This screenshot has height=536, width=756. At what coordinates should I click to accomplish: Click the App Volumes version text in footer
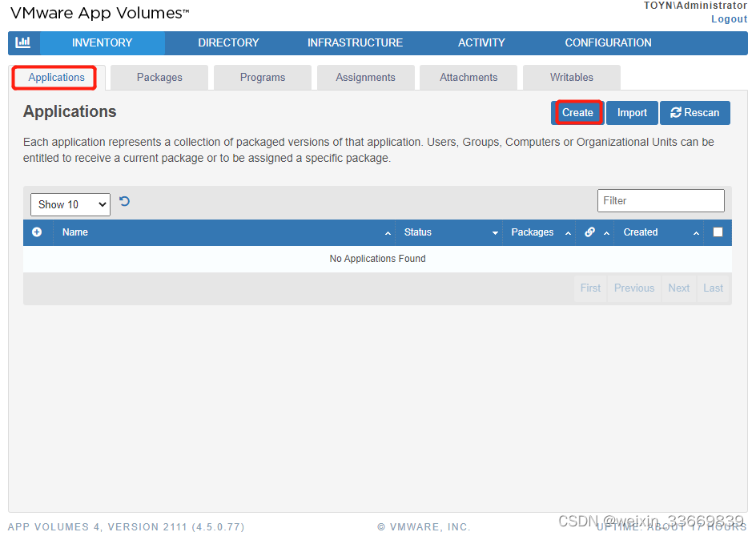(127, 527)
